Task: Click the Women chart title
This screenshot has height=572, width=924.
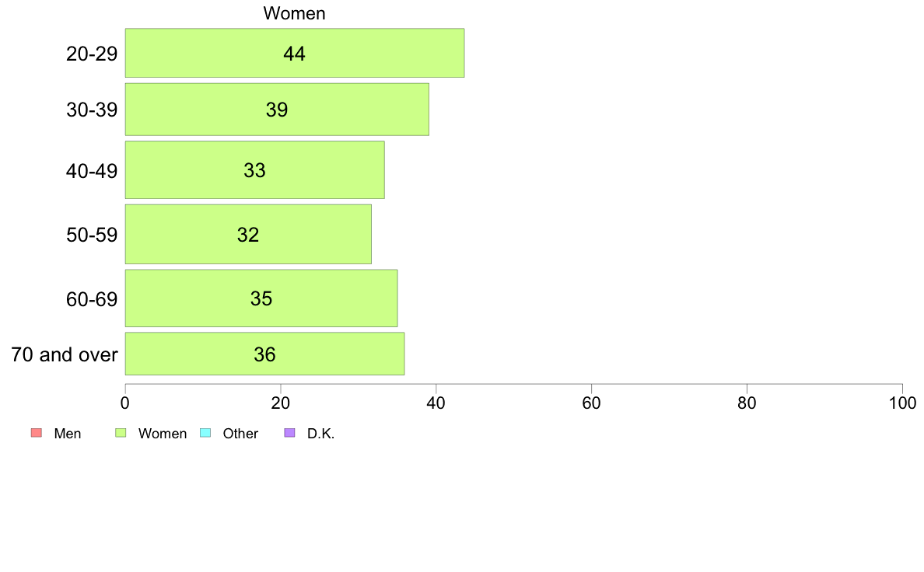Action: 294,13
